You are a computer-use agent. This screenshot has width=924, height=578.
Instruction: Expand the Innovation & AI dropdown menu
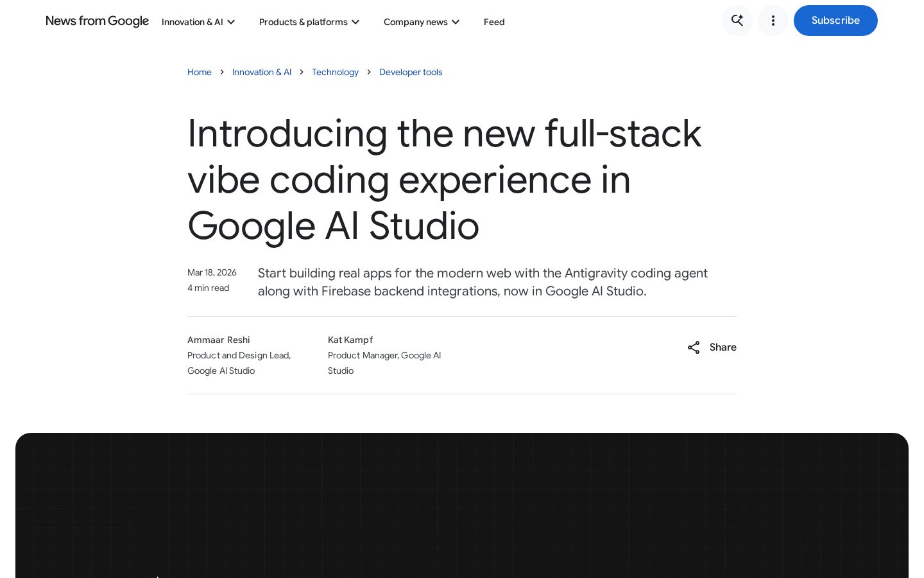click(198, 22)
